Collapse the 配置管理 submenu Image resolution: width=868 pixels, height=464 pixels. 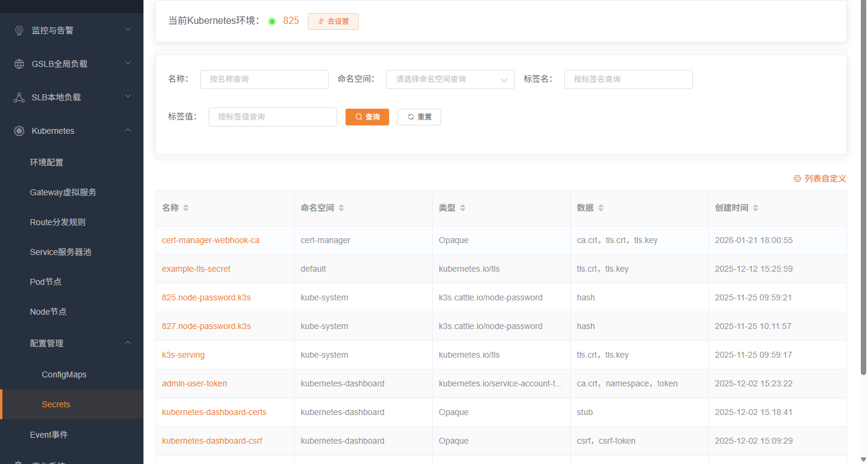pyautogui.click(x=128, y=343)
